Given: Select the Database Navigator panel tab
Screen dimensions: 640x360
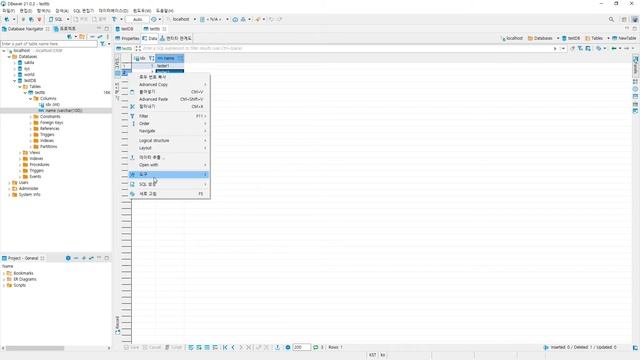Looking at the screenshot, I should coord(25,29).
